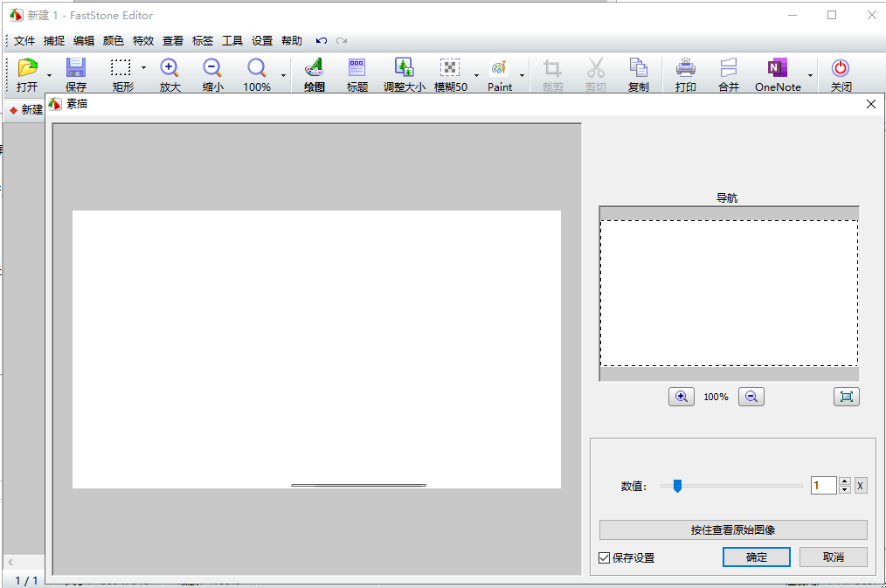The width and height of the screenshot is (886, 588).
Task: Close the 素描 dialog
Action: click(871, 104)
